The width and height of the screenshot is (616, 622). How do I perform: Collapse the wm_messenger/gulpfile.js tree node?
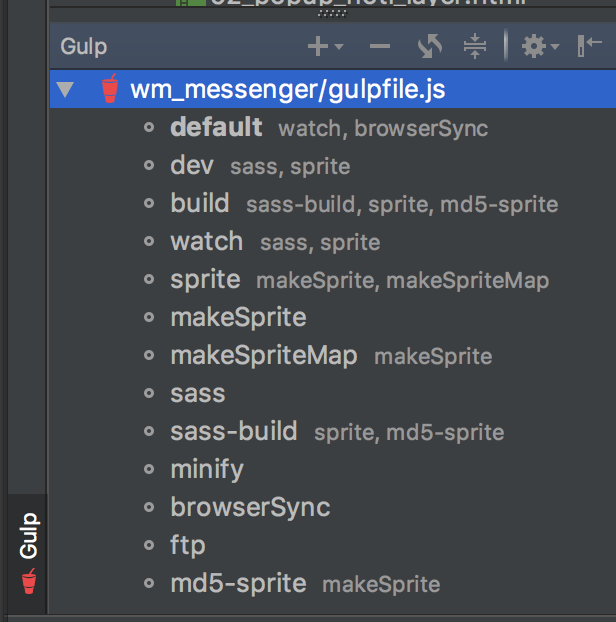(65, 89)
